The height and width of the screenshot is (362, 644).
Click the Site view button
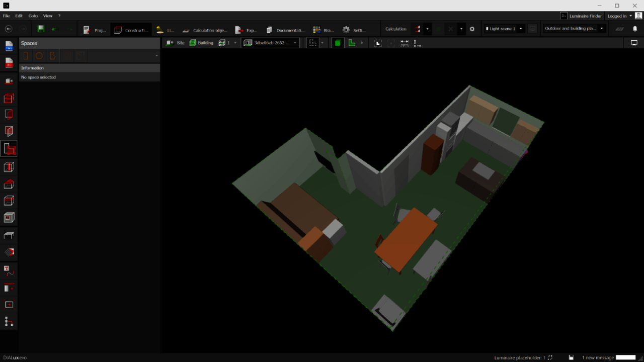[x=176, y=43]
